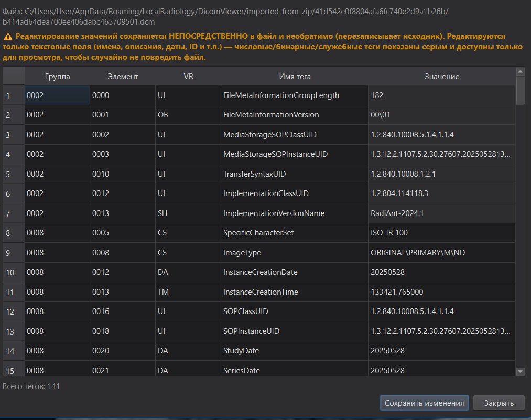Click the scrollbar down arrow
This screenshot has width=531, height=420.
tap(520, 372)
